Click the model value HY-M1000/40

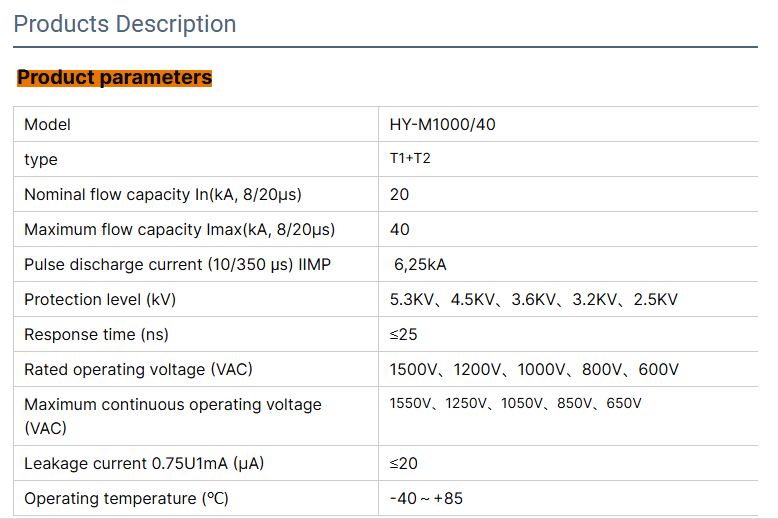coord(442,125)
